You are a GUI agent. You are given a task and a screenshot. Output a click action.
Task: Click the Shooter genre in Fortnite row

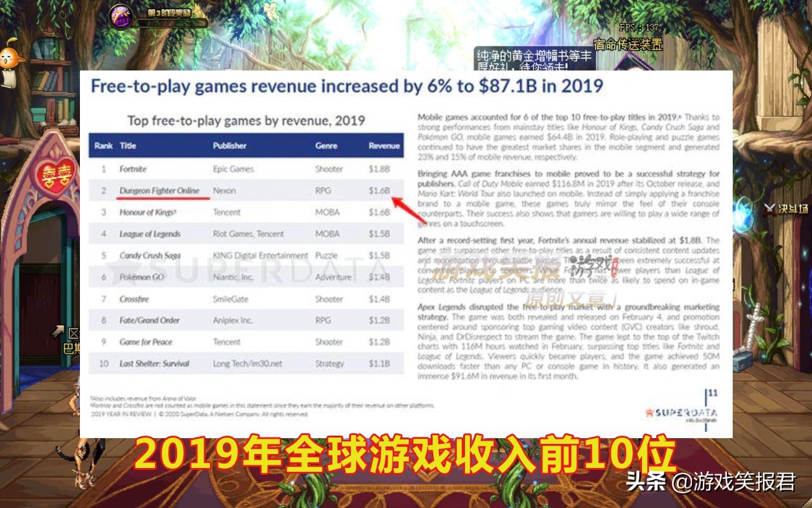pos(329,169)
